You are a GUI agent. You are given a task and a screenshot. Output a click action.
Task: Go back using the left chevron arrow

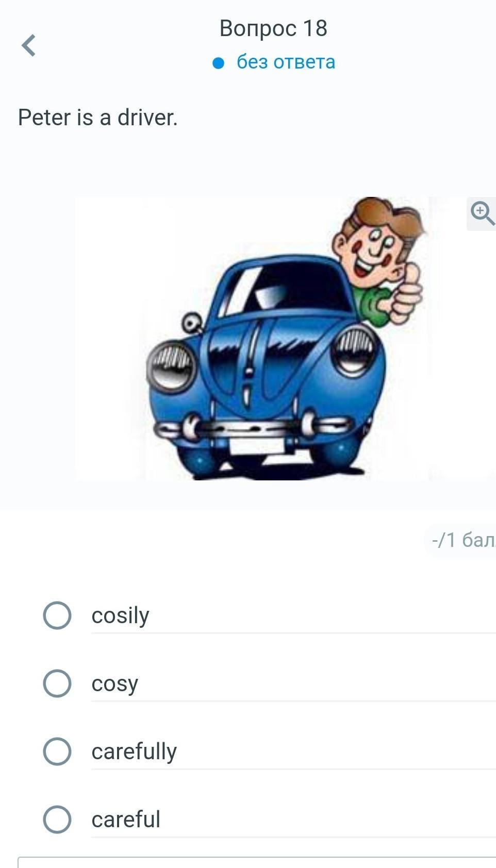pos(29,45)
